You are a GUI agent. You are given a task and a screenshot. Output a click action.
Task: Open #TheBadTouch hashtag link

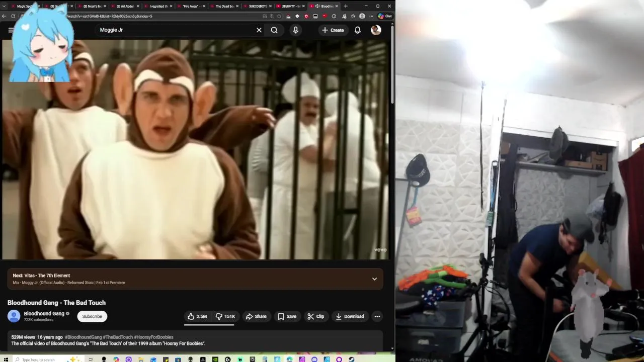pyautogui.click(x=118, y=337)
